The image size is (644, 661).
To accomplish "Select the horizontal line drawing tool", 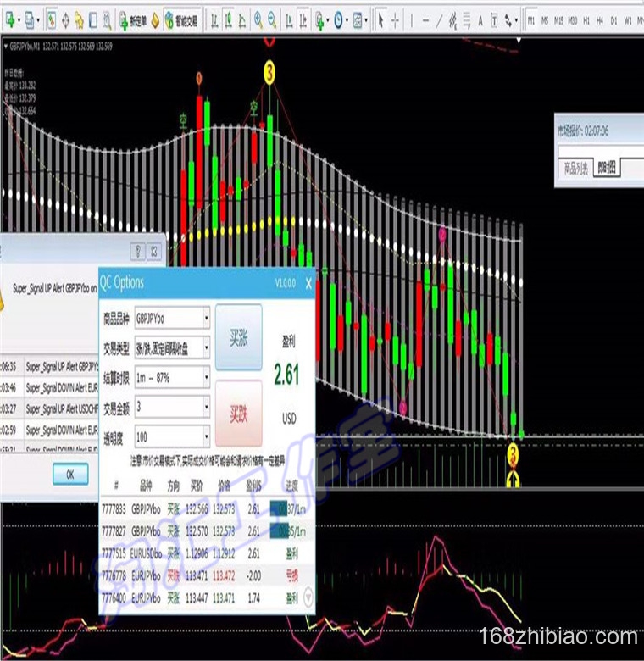I will [x=425, y=19].
